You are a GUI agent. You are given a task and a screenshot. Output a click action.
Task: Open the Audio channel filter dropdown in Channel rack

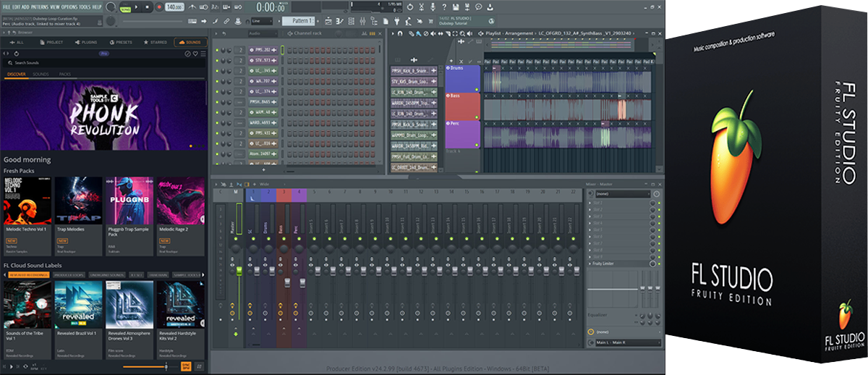[x=262, y=33]
